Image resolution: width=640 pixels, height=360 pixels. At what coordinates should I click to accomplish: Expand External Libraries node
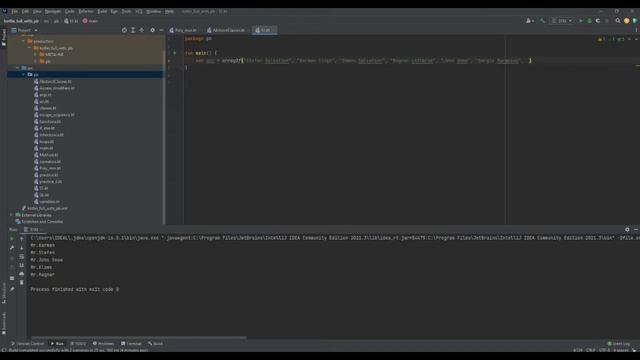tap(11, 215)
